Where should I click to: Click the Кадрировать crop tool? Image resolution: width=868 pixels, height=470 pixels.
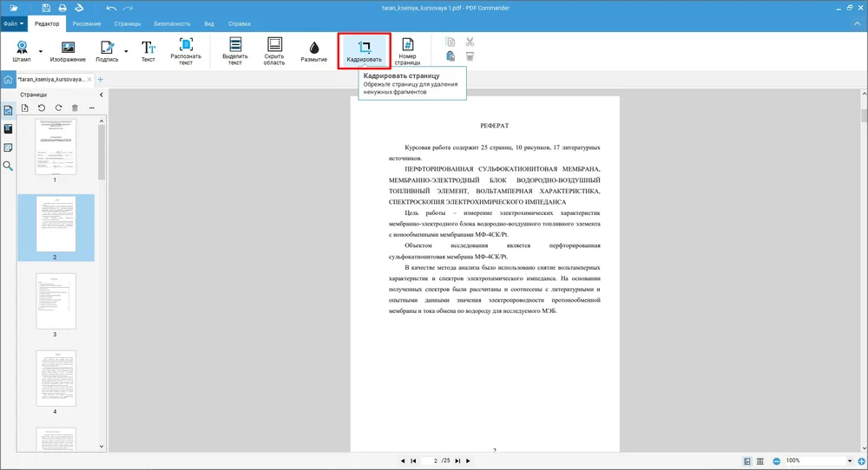coord(365,51)
